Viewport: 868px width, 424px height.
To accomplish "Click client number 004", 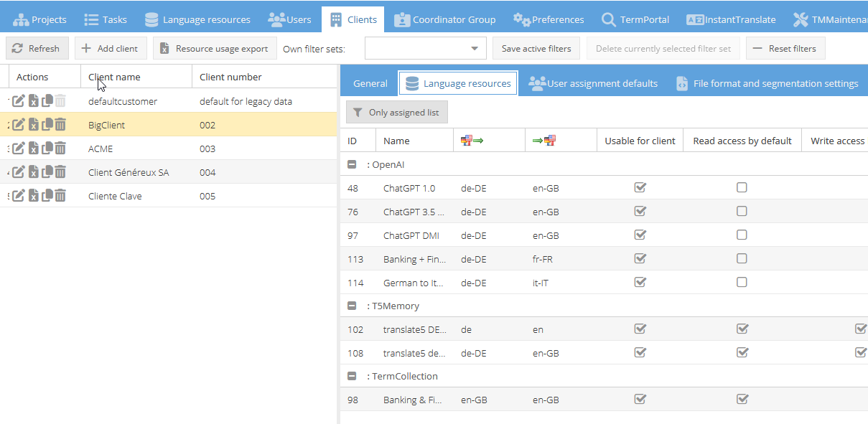I will coord(207,172).
